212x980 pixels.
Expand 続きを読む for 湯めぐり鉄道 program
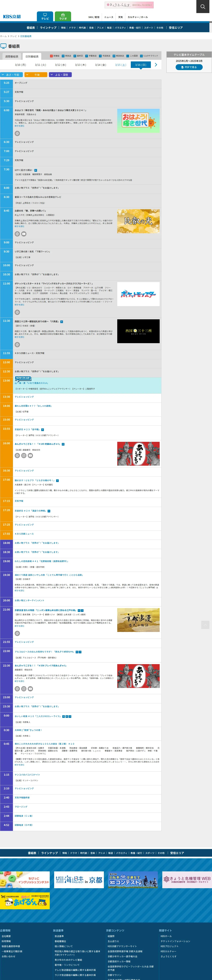click(19, 591)
